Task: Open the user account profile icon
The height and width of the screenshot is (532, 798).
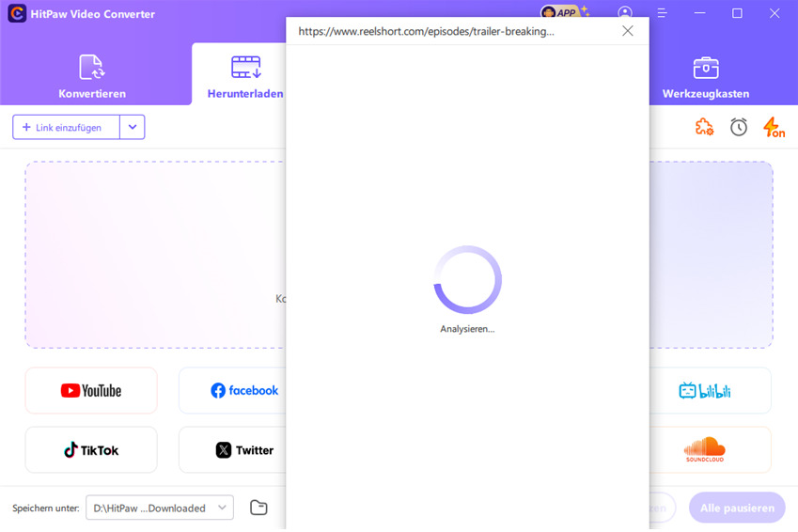Action: pos(625,13)
